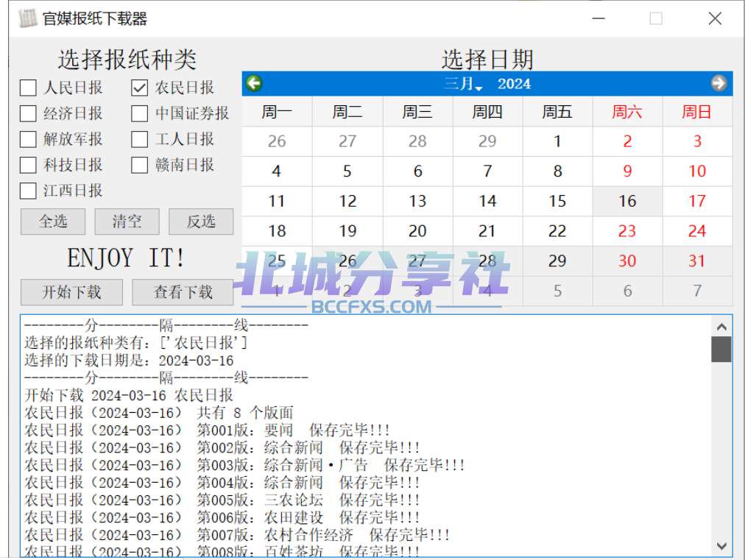The width and height of the screenshot is (745, 560).
Task: Pick March 2 on the calendar
Action: [627, 141]
